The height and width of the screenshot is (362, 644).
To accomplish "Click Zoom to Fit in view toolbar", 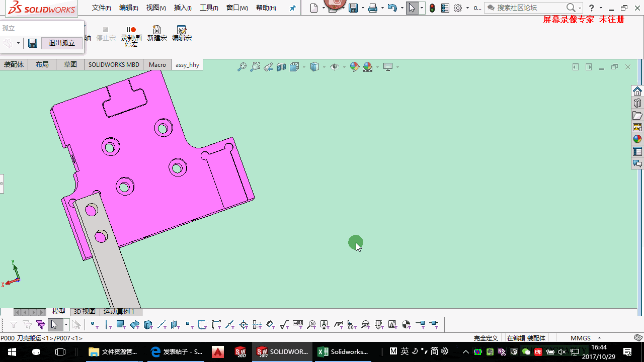I will [x=242, y=67].
